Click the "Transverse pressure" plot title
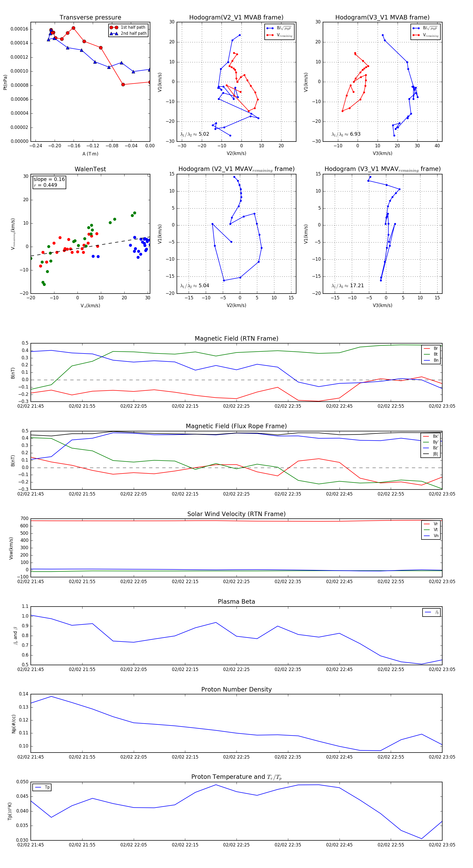The image size is (473, 868). click(x=90, y=18)
